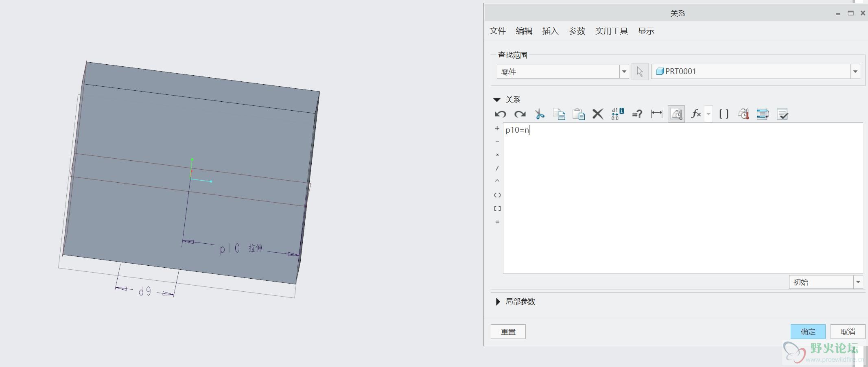The width and height of the screenshot is (868, 367).
Task: Copy the selected relation text
Action: click(559, 114)
